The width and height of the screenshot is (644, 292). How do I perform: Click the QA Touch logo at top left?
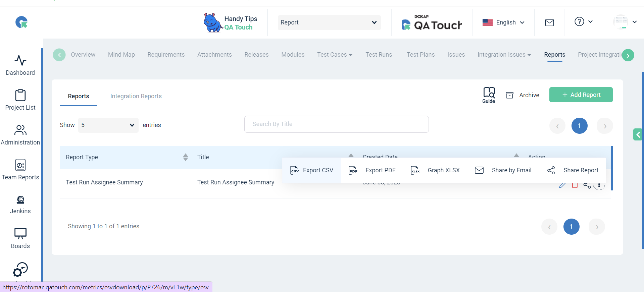(x=21, y=22)
